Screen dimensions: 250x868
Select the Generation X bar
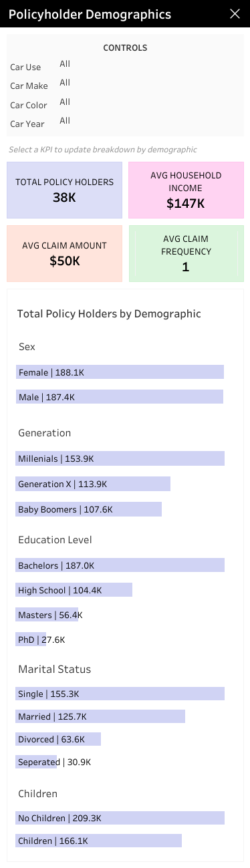tap(93, 484)
